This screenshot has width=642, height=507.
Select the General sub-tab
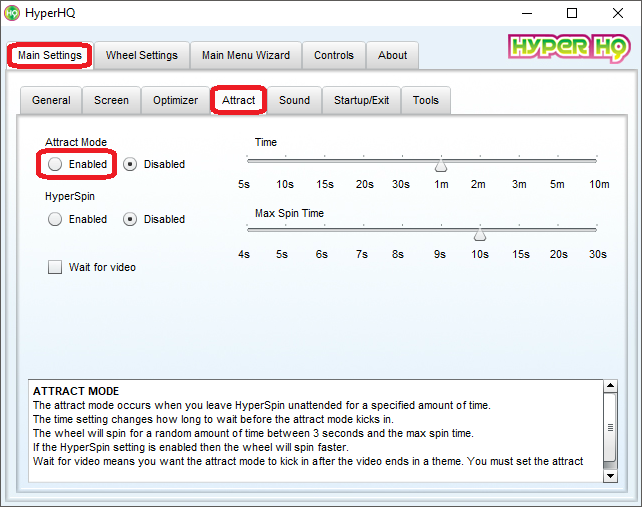click(x=51, y=100)
